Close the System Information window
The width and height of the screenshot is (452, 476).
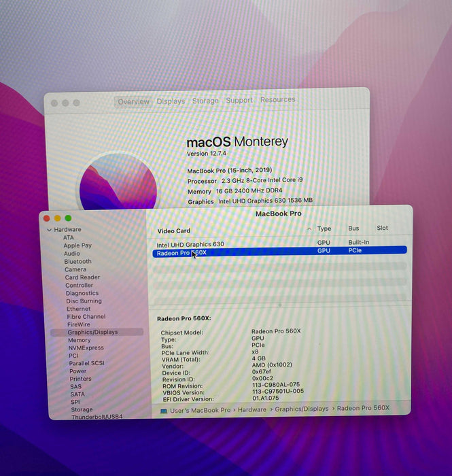(47, 218)
